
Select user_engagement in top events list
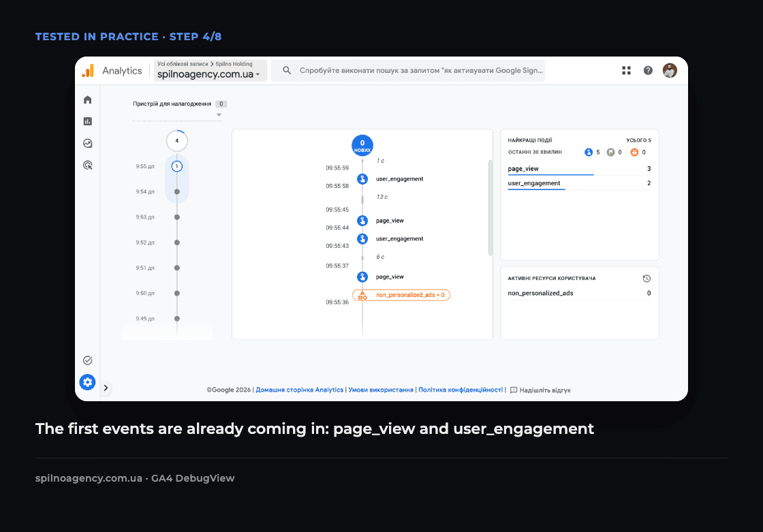[579, 183]
